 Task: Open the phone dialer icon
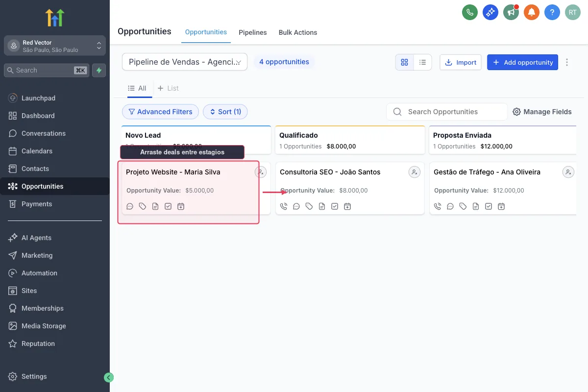click(470, 12)
